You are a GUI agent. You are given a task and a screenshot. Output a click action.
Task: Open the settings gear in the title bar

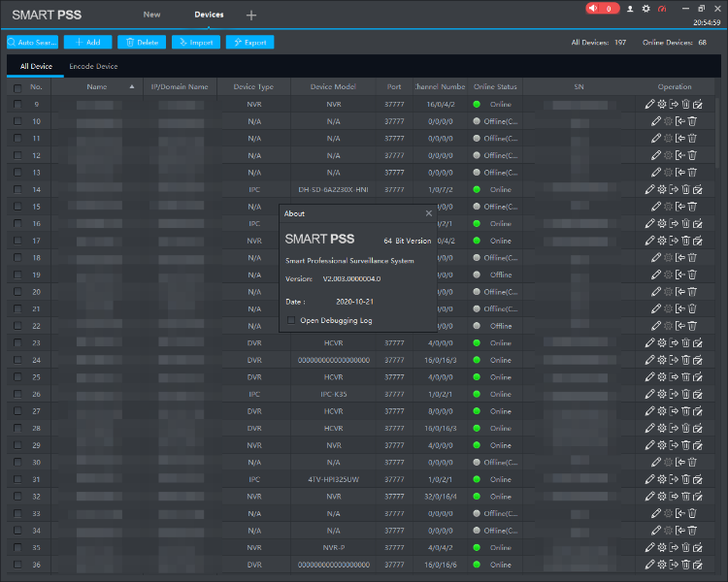(x=645, y=9)
